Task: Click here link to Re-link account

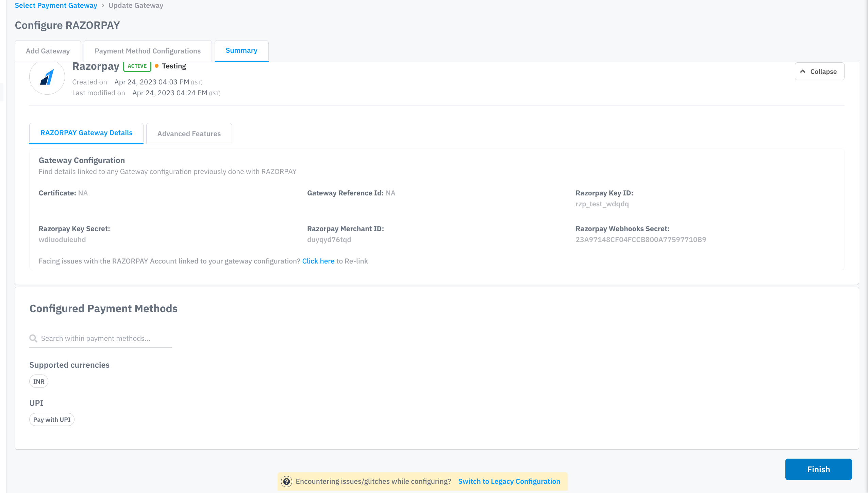Action: tap(318, 261)
